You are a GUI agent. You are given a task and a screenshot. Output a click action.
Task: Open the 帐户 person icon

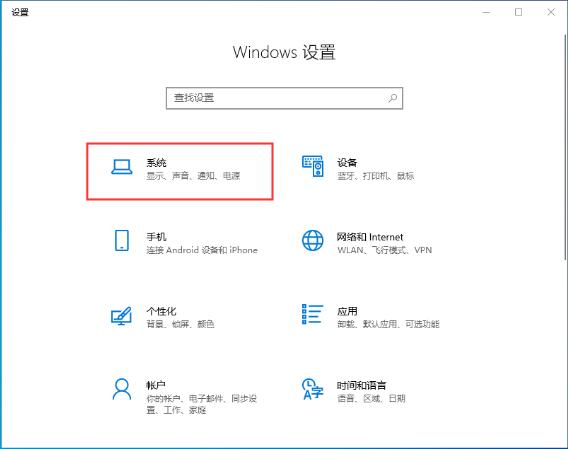point(122,389)
